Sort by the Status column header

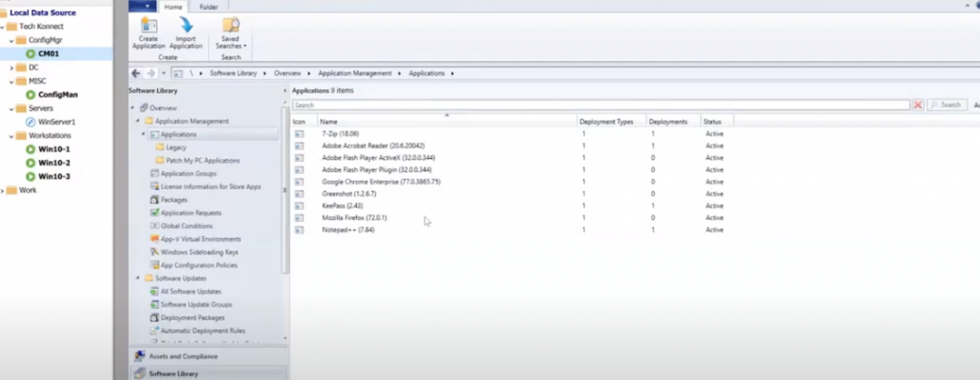tap(717, 122)
